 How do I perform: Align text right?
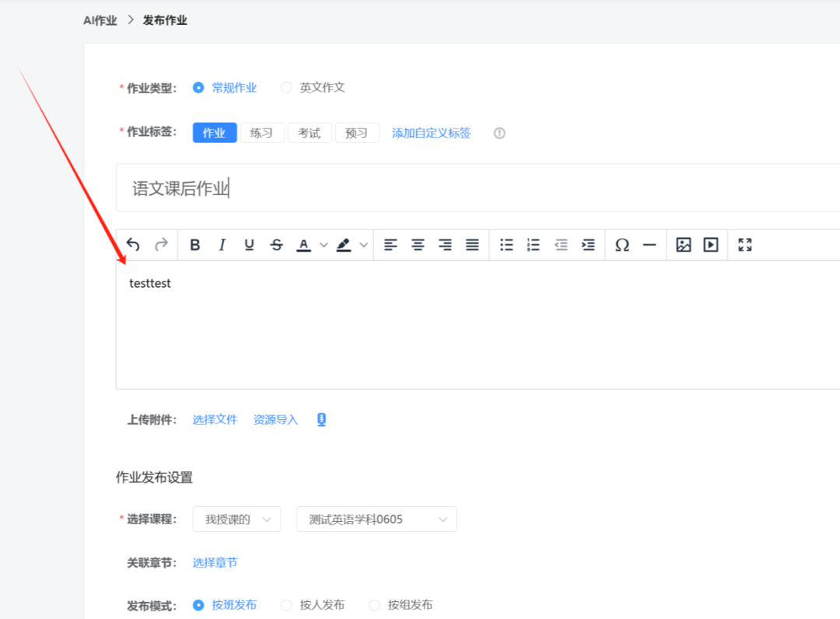pos(445,245)
